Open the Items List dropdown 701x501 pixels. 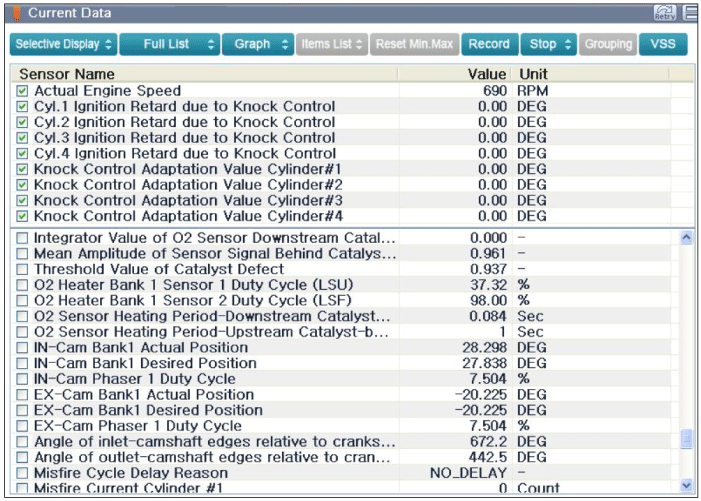332,44
